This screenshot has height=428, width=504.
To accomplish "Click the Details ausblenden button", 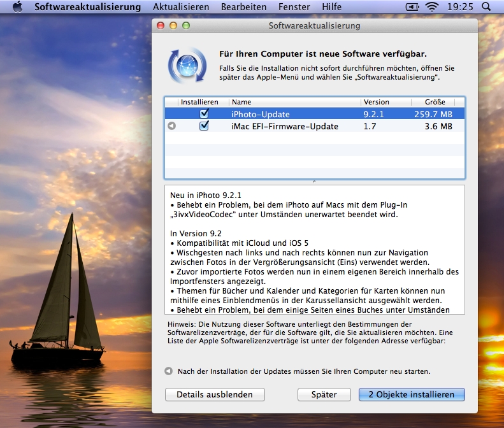I will pos(215,394).
